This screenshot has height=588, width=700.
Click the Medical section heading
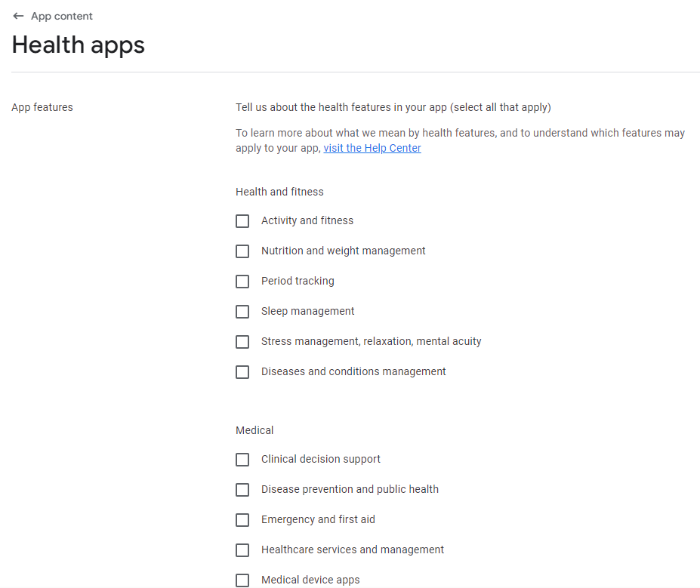(254, 430)
